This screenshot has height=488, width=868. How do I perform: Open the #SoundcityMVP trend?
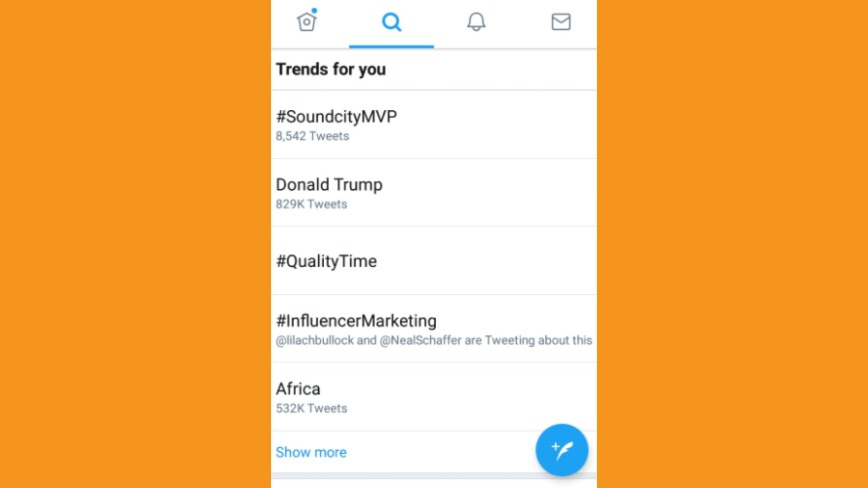(434, 124)
